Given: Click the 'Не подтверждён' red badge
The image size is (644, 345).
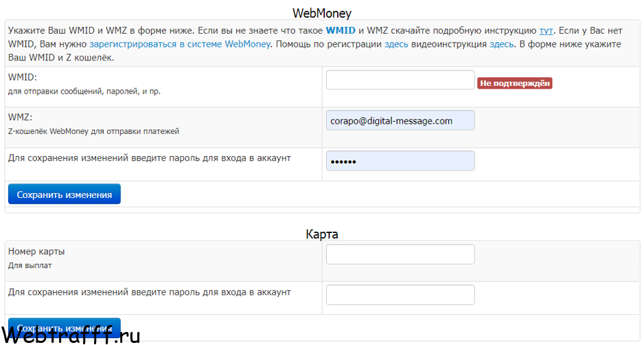Looking at the screenshot, I should click(x=515, y=83).
